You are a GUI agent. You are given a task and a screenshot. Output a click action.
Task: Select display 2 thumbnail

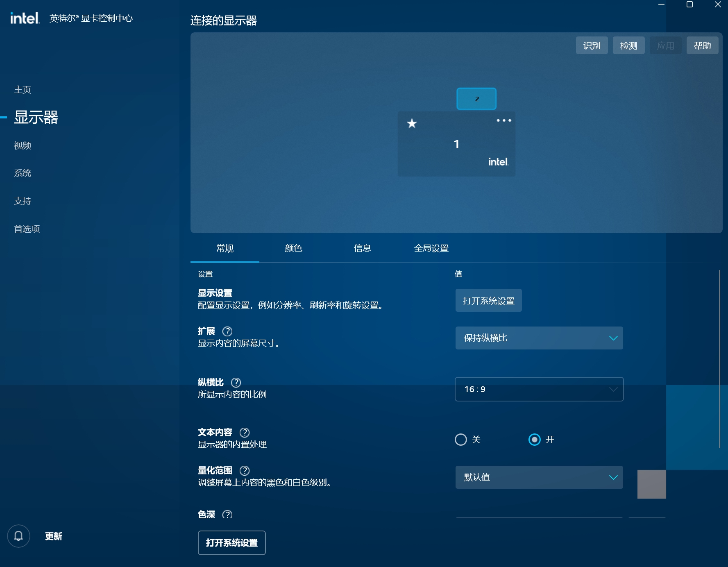click(x=476, y=99)
